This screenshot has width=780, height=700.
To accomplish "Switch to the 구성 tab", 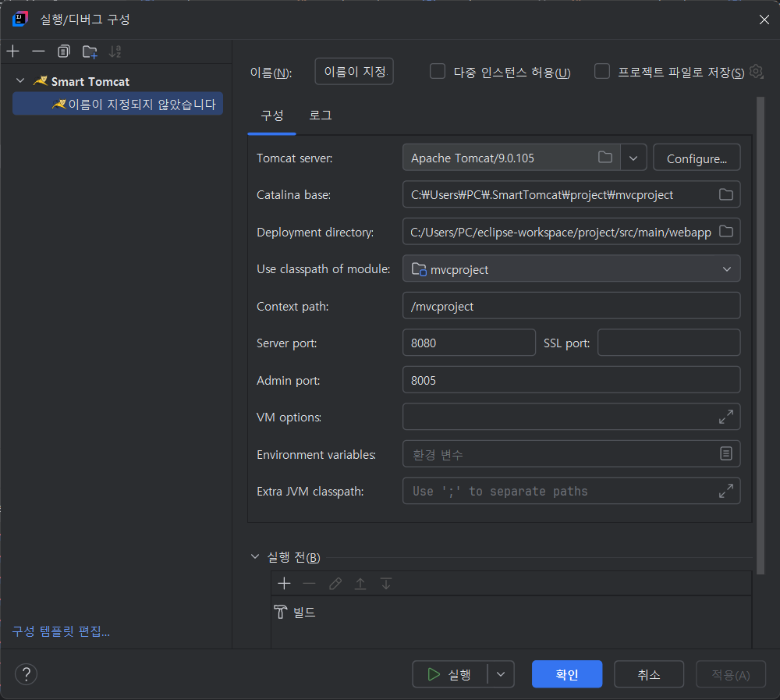I will [272, 115].
